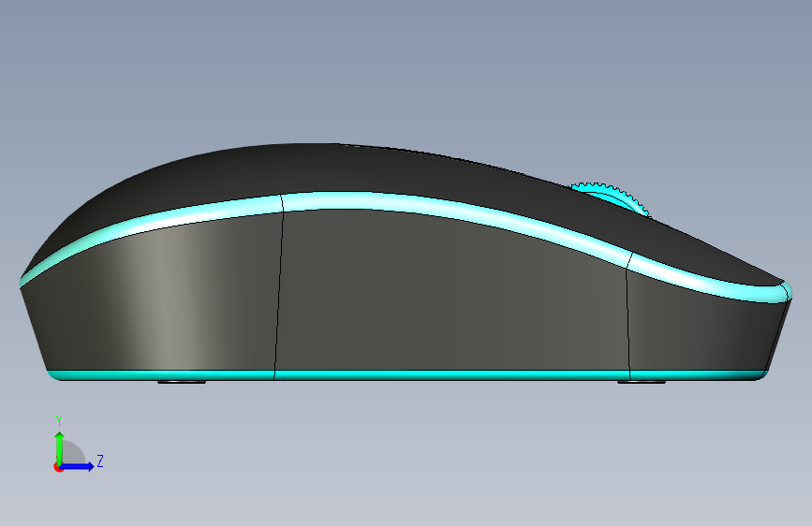The height and width of the screenshot is (526, 812).
Task: Select the foot pad beneath the mouse's rounded back
Action: [x=182, y=382]
